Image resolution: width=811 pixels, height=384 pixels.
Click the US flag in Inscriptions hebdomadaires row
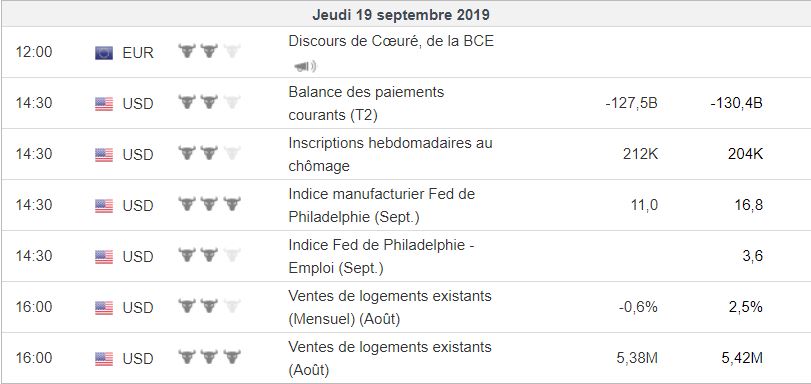tap(104, 155)
